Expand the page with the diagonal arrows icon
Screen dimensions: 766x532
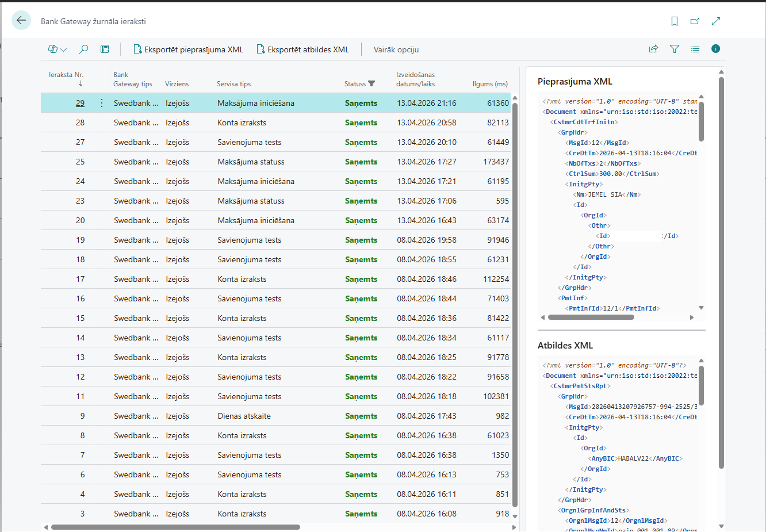(x=716, y=21)
